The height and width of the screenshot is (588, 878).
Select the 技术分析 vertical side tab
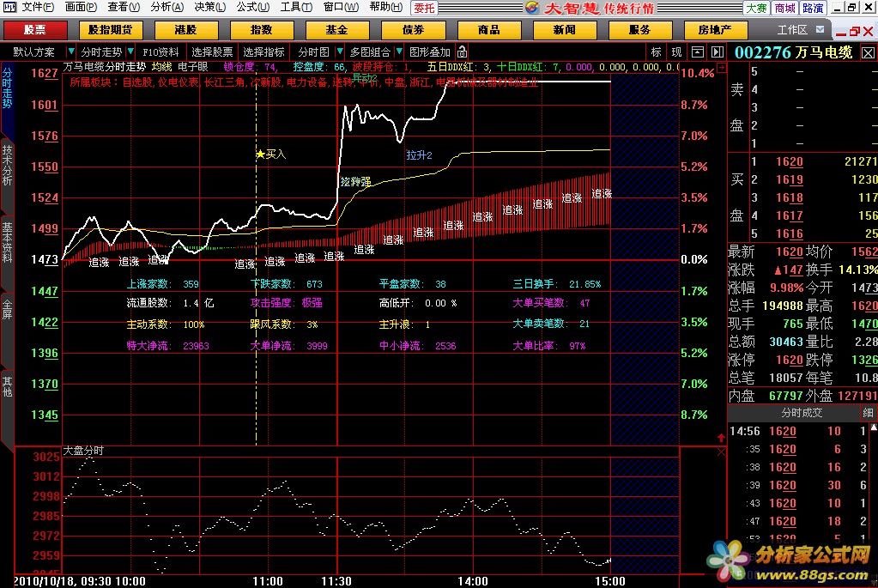(7, 165)
